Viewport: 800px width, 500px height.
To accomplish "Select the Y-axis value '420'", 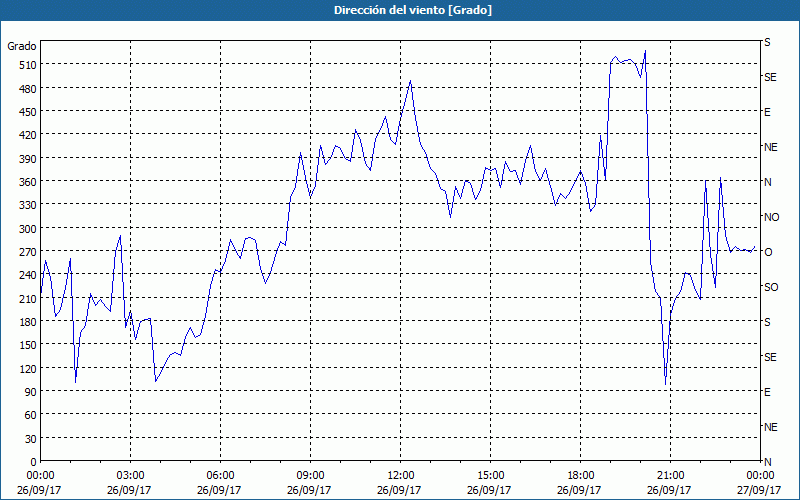I will click(28, 135).
